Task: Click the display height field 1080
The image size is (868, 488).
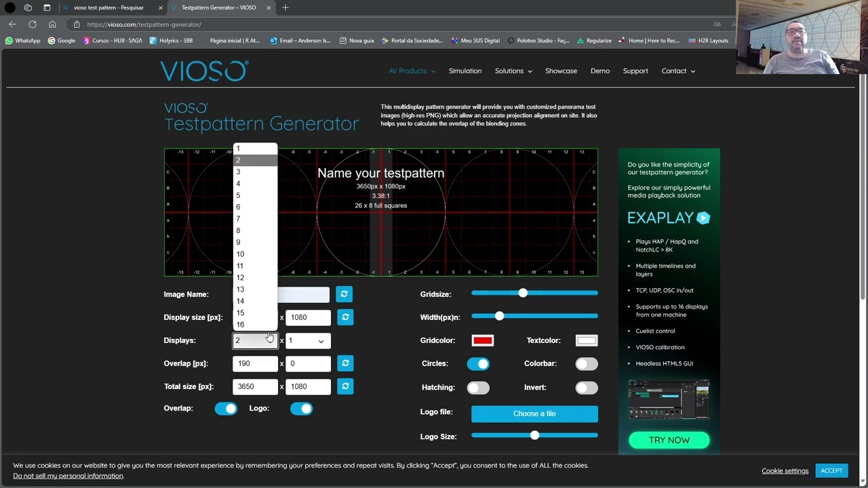Action: point(308,317)
